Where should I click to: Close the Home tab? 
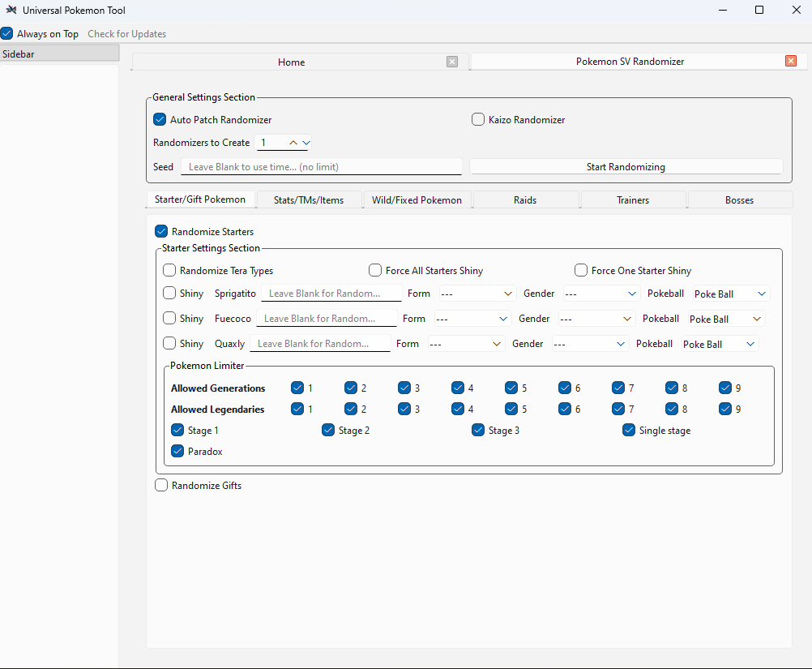click(x=452, y=62)
